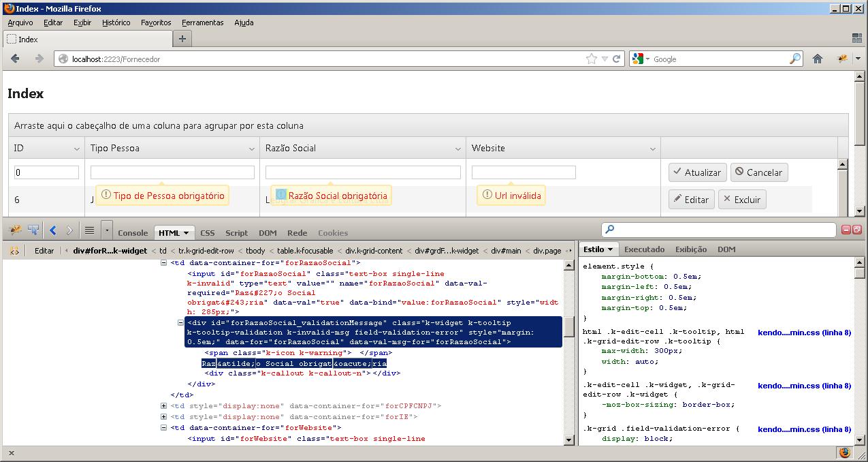Screen dimensions: 868x462
Task: Click the Firebug bug icon in the devtools toolbar
Action: coord(15,231)
